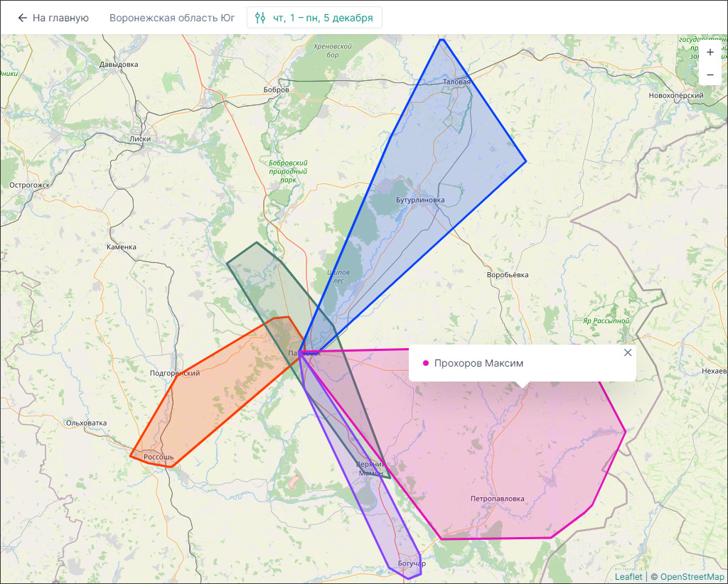Click the Воробьёвка town label
This screenshot has width=728, height=584.
pos(508,275)
